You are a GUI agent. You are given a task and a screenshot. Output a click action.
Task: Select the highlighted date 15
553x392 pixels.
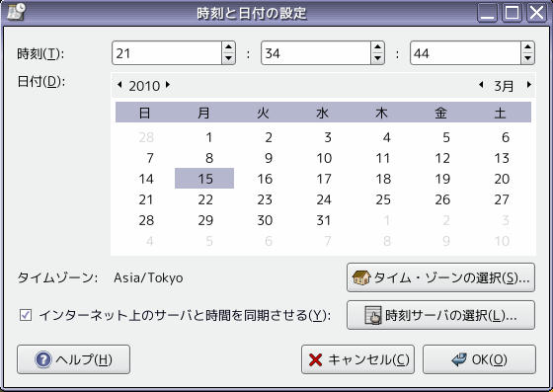click(x=204, y=179)
